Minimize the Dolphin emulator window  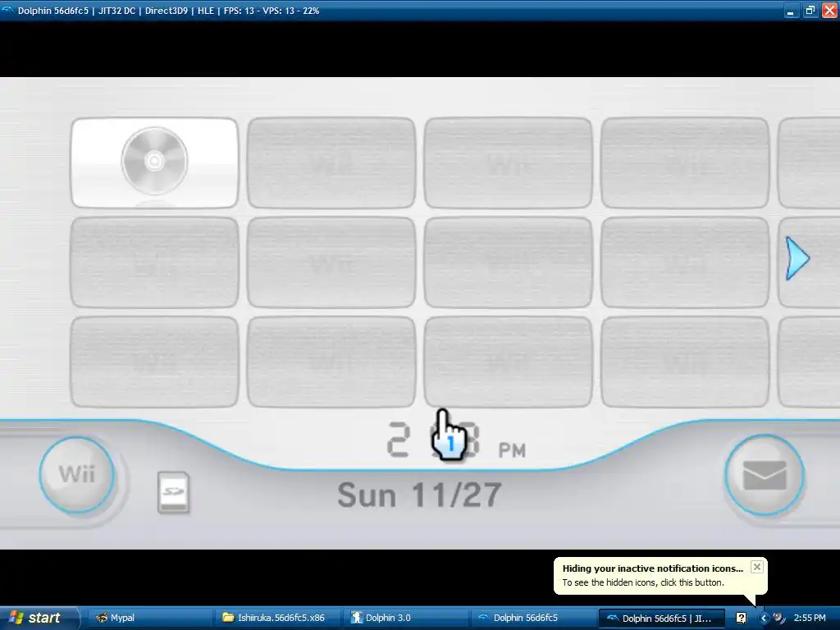pyautogui.click(x=790, y=11)
